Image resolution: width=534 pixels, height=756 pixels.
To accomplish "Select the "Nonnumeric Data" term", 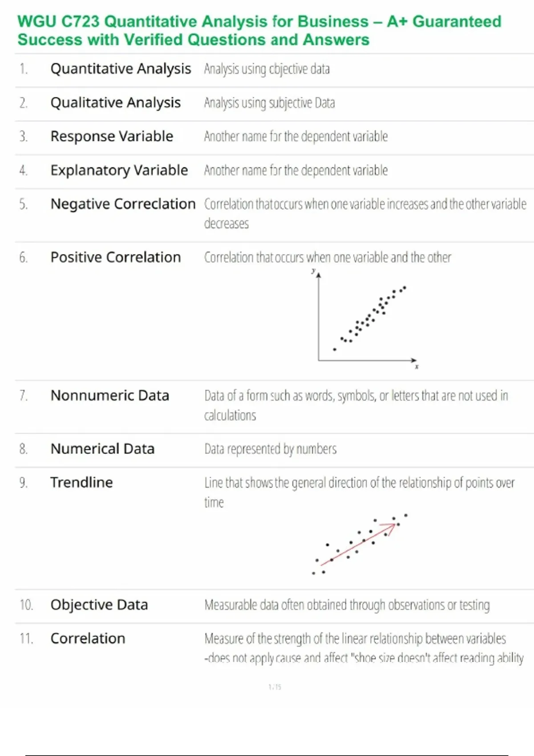I will [x=109, y=396].
